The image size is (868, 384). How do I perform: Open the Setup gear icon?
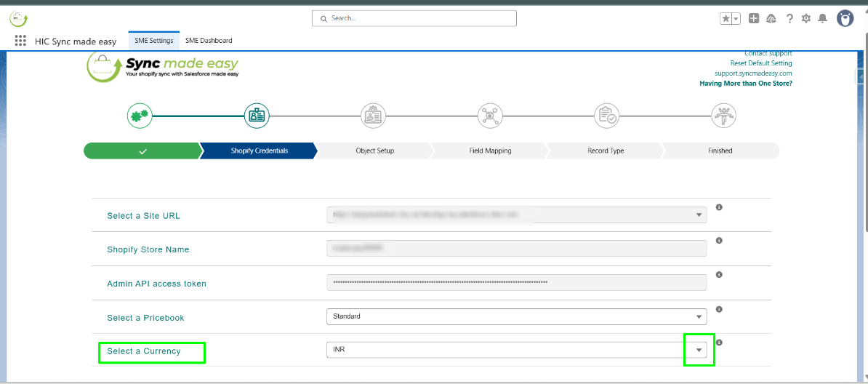[x=806, y=18]
